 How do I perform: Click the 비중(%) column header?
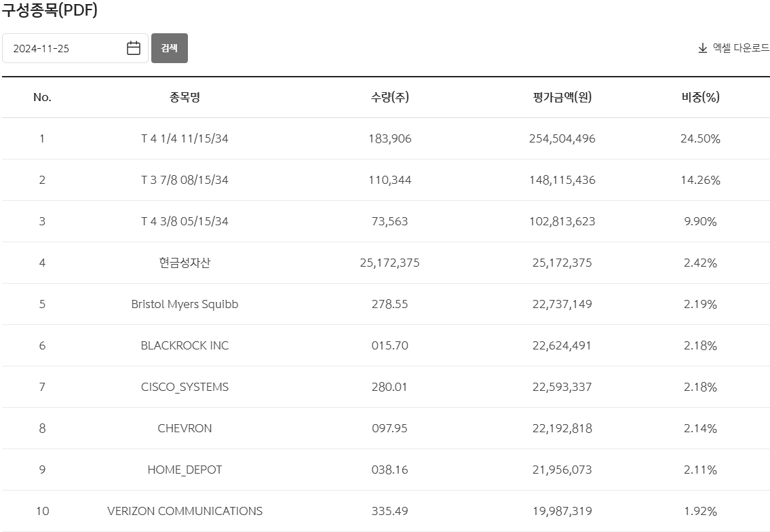(x=700, y=97)
